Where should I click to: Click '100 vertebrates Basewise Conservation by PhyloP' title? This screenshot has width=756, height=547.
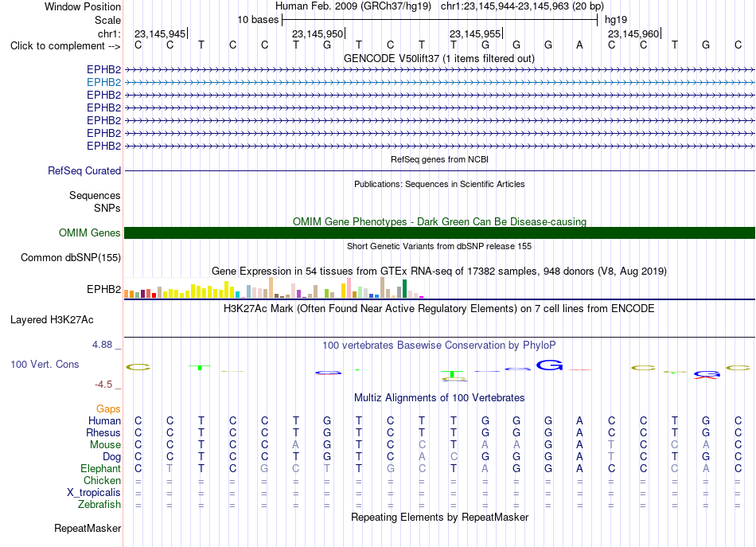tap(439, 346)
